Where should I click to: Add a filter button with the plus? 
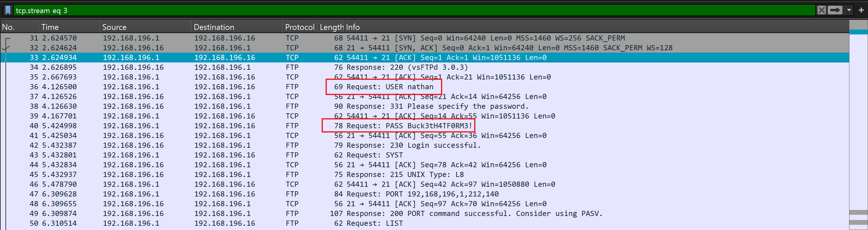tap(861, 10)
